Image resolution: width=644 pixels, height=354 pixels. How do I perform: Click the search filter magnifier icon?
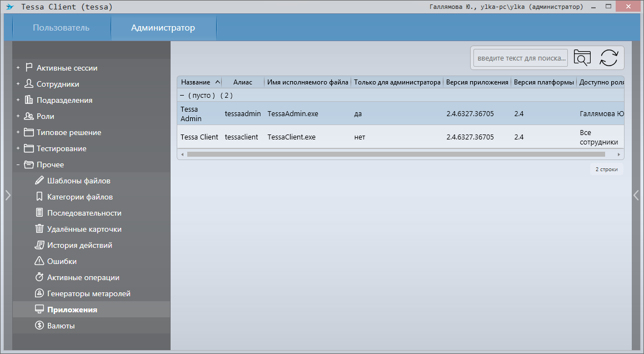582,58
